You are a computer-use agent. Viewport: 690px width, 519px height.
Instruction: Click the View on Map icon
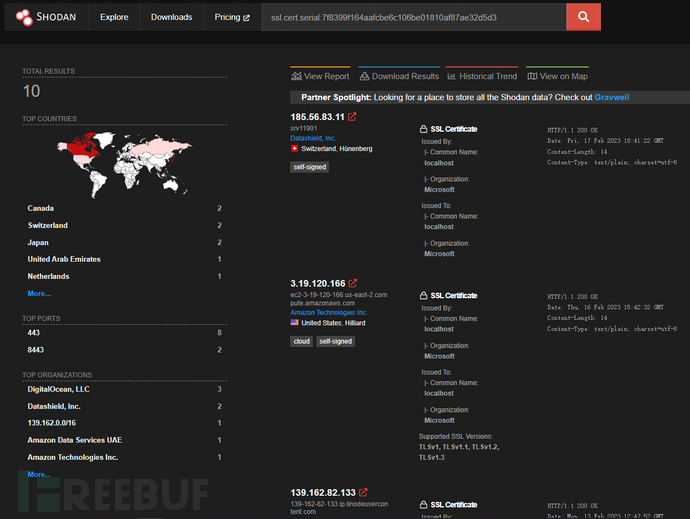coord(532,76)
